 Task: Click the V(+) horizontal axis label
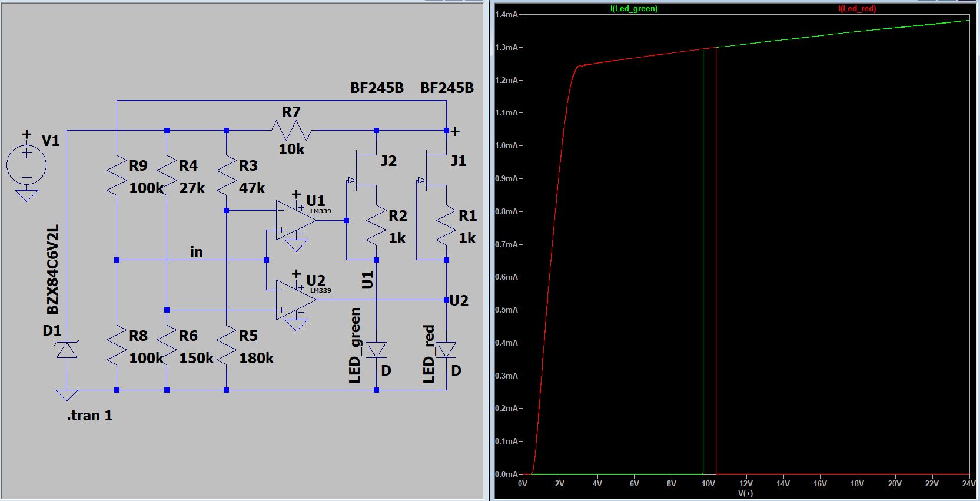click(745, 493)
